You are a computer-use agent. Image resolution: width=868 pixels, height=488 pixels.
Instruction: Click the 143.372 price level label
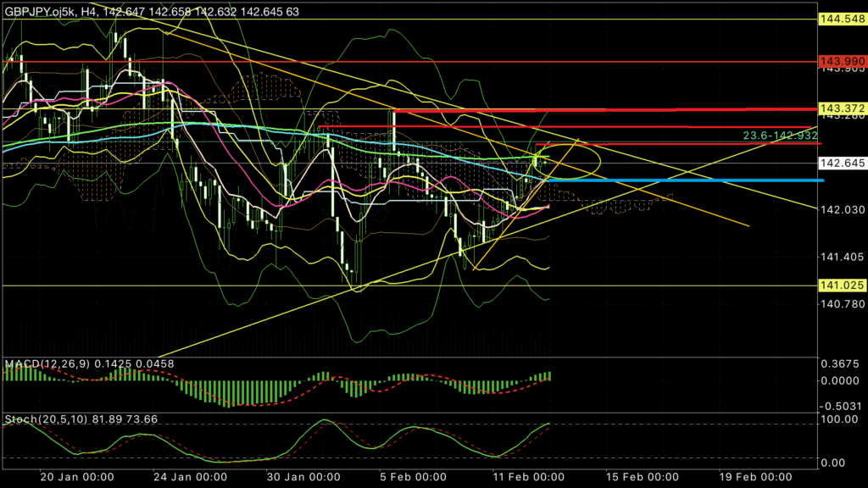tap(843, 108)
